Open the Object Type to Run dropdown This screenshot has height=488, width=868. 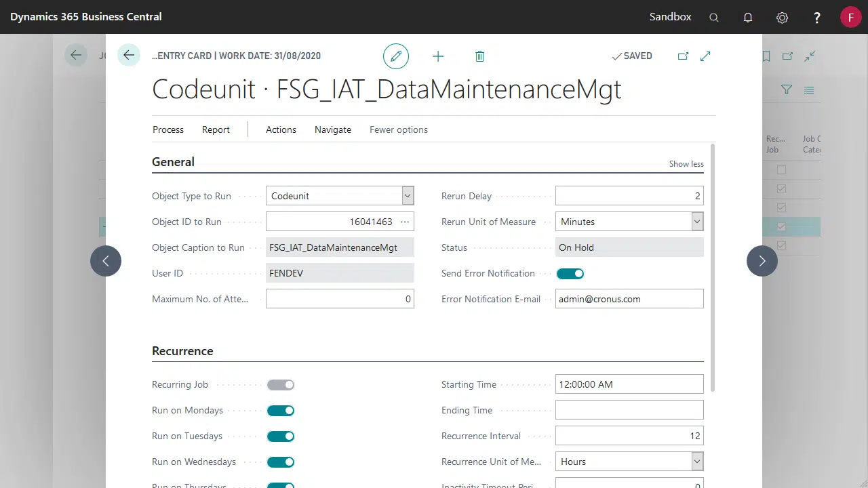[x=408, y=196]
